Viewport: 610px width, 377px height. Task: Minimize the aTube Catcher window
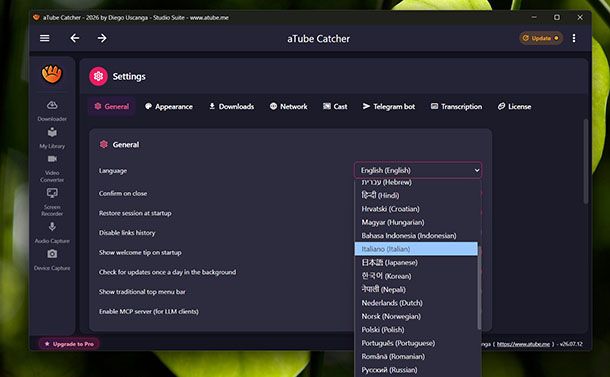coord(534,18)
